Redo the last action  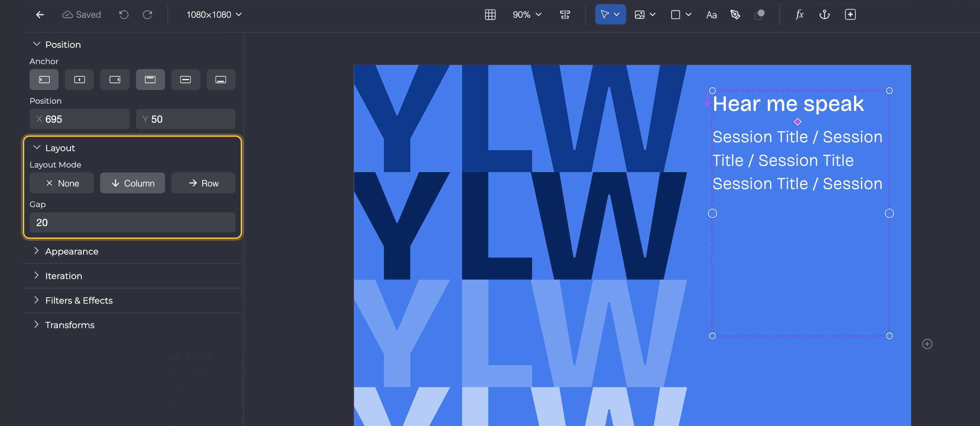[x=148, y=14]
